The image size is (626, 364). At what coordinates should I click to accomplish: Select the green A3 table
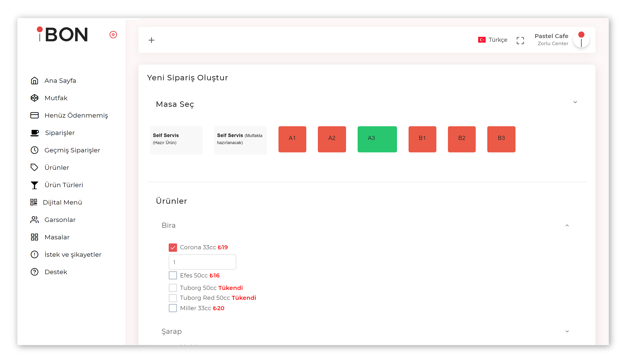[x=377, y=139]
